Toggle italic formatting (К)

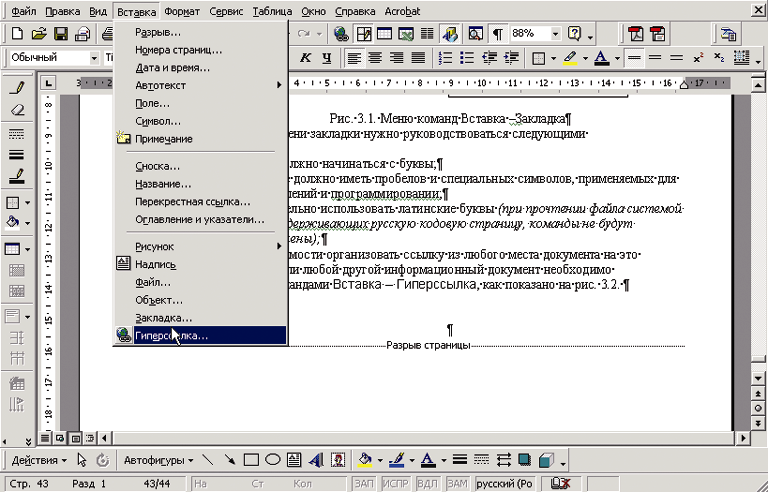(x=306, y=58)
